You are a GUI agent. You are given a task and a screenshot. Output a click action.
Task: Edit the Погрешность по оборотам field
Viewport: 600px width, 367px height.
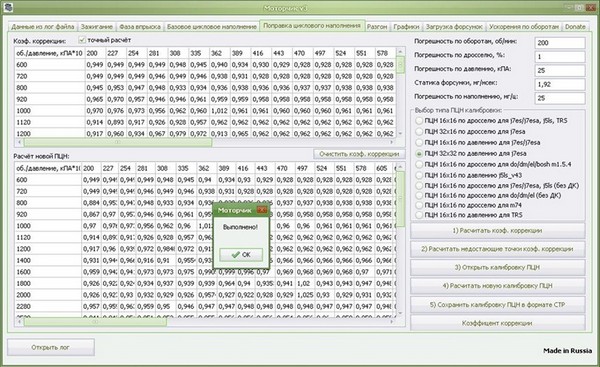[559, 43]
